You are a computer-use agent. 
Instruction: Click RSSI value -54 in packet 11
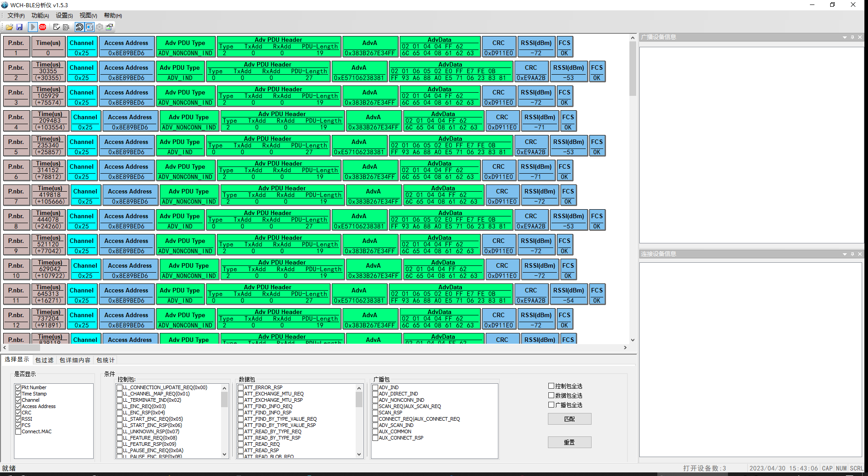click(569, 301)
